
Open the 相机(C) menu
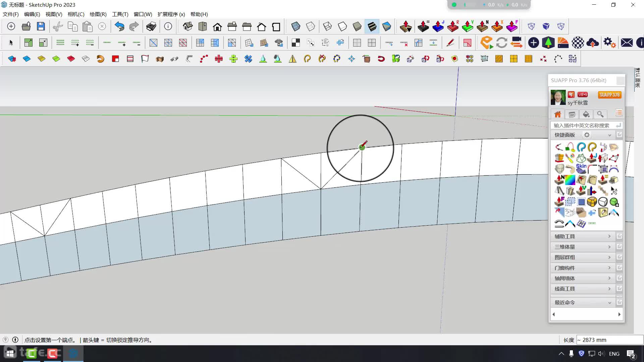click(76, 14)
